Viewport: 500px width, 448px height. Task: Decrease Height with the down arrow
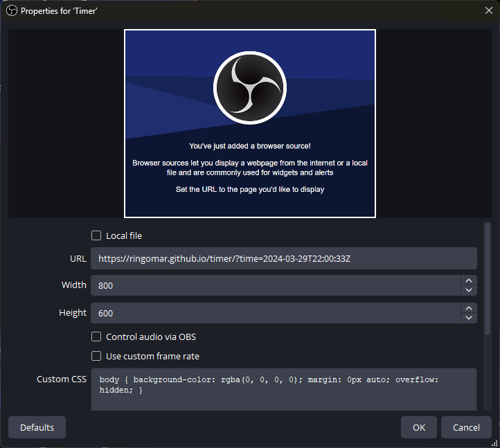pos(469,318)
